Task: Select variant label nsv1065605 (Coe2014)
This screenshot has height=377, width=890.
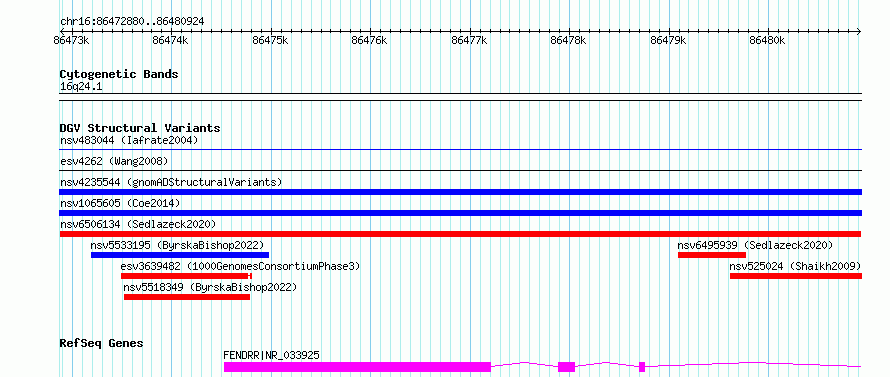Action: (120, 203)
